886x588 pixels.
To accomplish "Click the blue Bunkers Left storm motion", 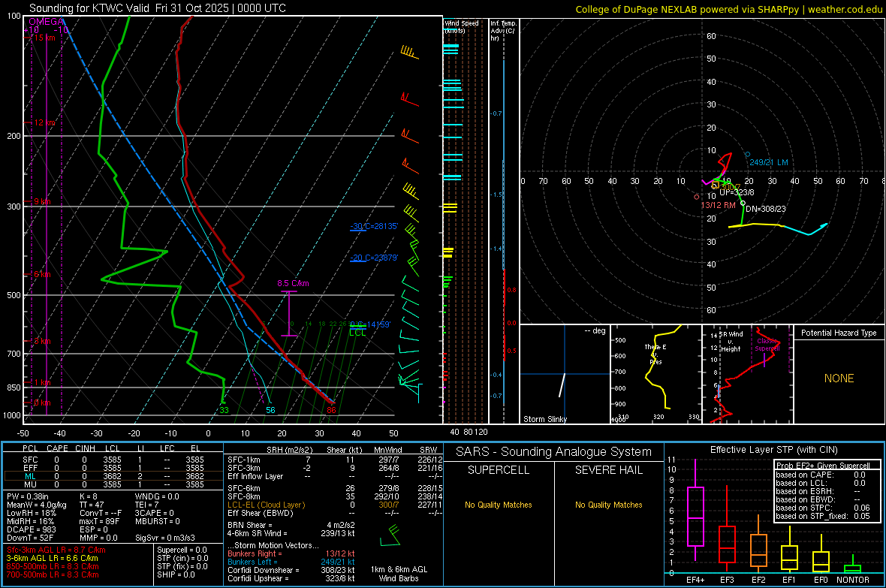I will (x=291, y=562).
